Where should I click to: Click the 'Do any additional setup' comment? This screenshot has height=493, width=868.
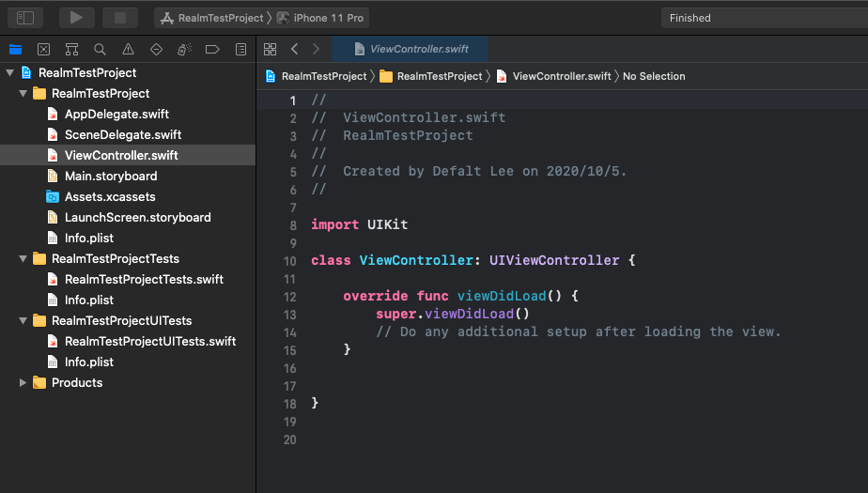(578, 331)
